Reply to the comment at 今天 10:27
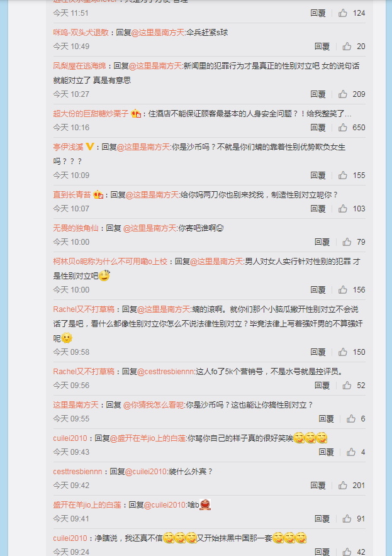The image size is (392, 556). 318,94
